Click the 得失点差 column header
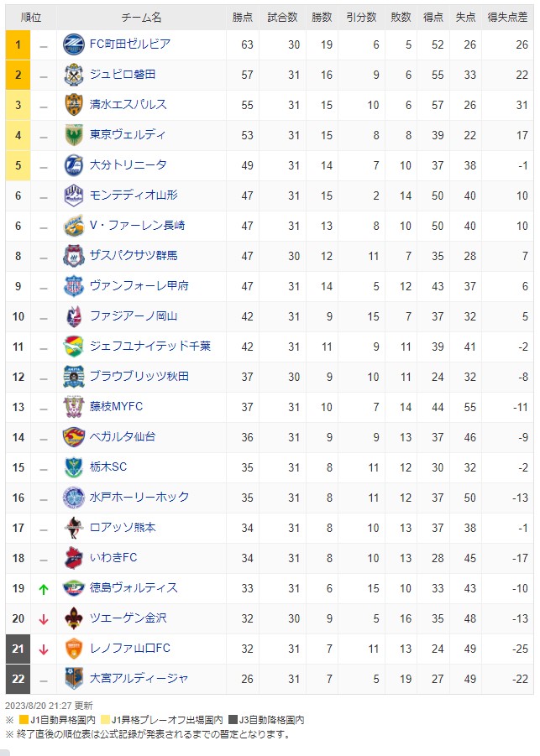The width and height of the screenshot is (540, 756). tap(508, 18)
